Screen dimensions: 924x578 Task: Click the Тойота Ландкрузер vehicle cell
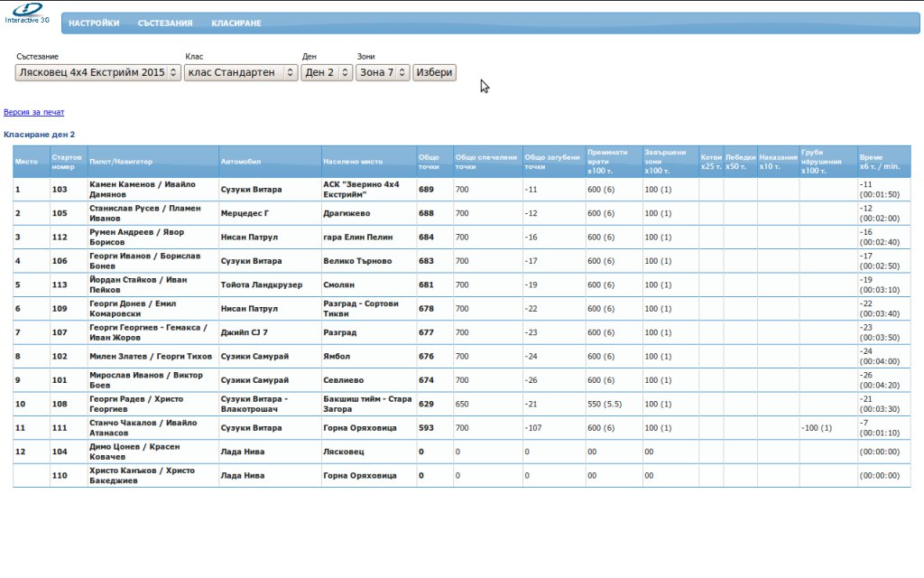pos(270,284)
